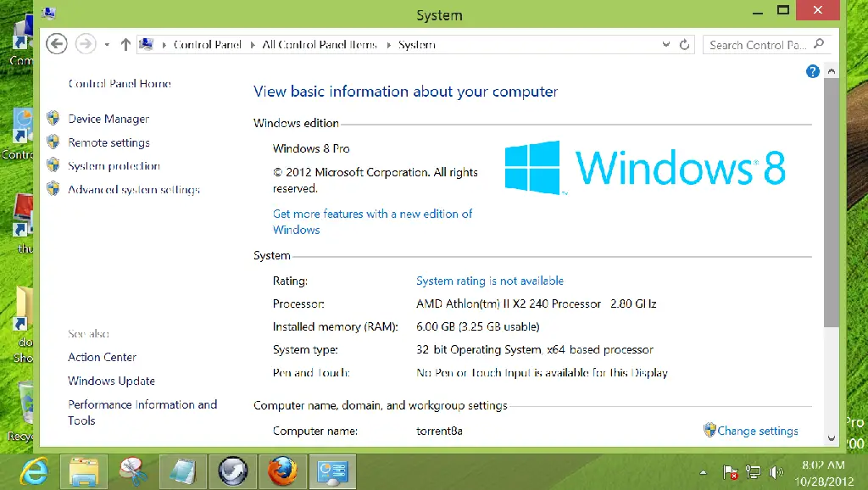Open Windows Update link
The width and height of the screenshot is (868, 490).
[x=111, y=381]
